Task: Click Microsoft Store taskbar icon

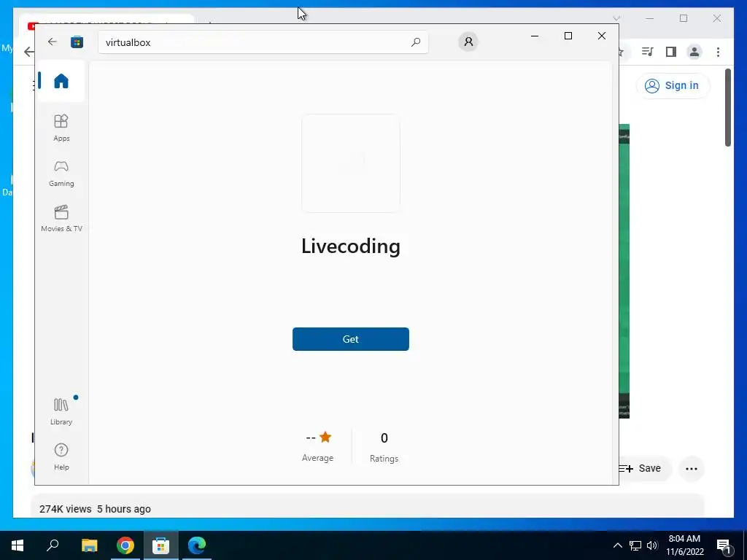Action: [161, 545]
